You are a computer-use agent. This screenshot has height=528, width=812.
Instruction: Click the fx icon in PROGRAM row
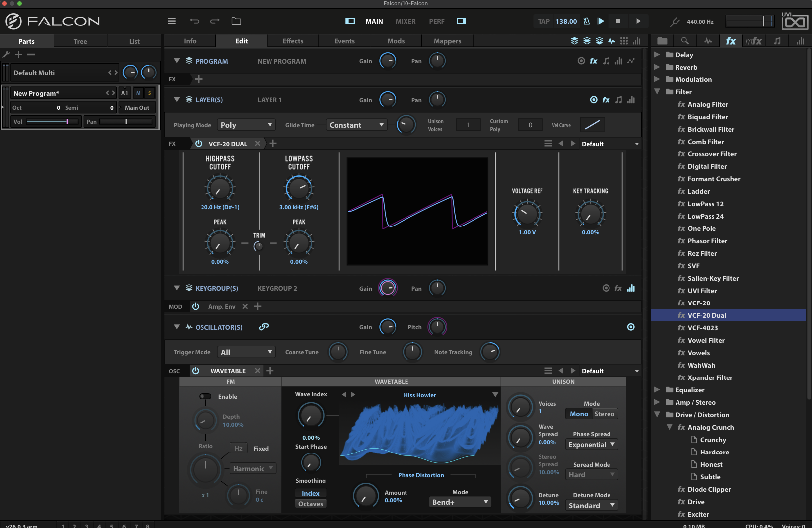point(594,61)
